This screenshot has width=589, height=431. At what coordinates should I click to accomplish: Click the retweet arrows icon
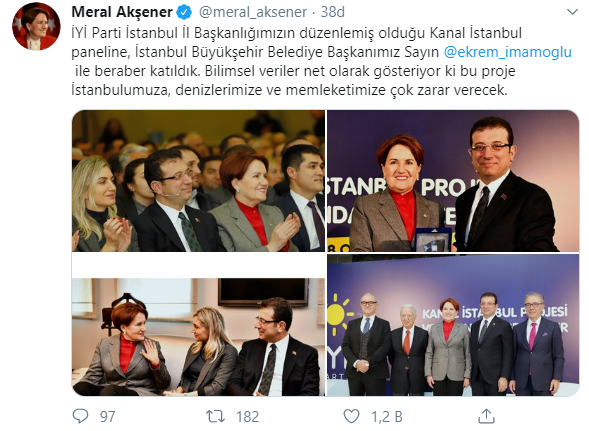point(216,416)
